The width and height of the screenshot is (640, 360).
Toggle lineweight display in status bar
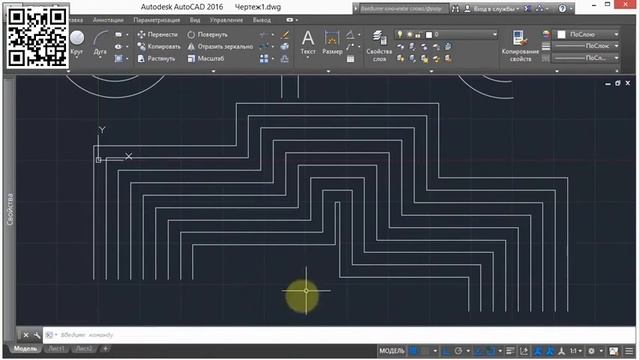click(x=510, y=351)
